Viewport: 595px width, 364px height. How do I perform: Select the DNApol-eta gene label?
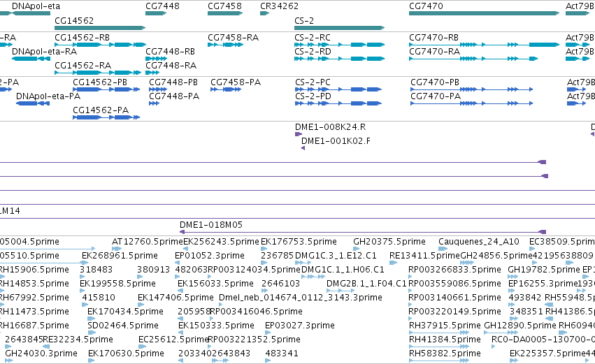pos(36,6)
